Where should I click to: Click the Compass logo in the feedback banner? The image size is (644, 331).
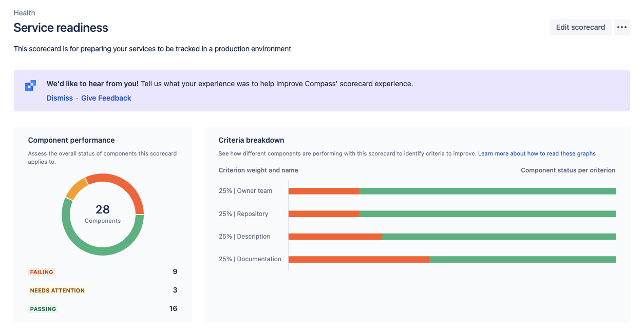tap(30, 85)
